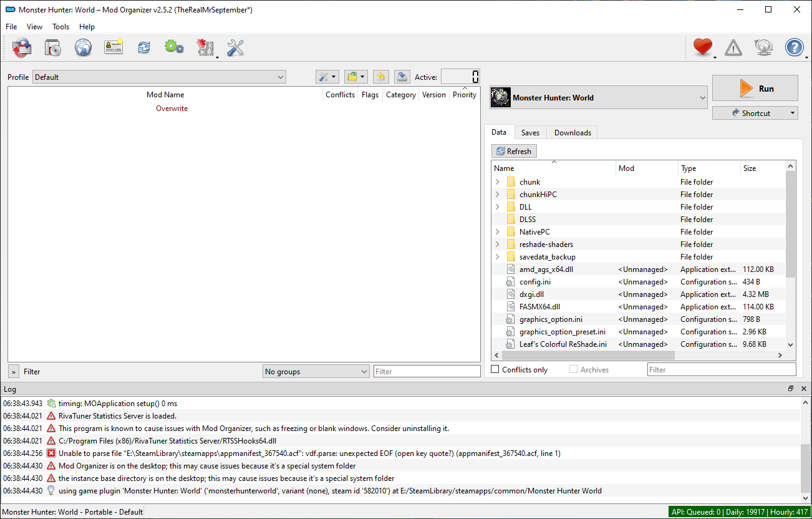This screenshot has width=812, height=519.
Task: Click the Run button
Action: pyautogui.click(x=755, y=88)
